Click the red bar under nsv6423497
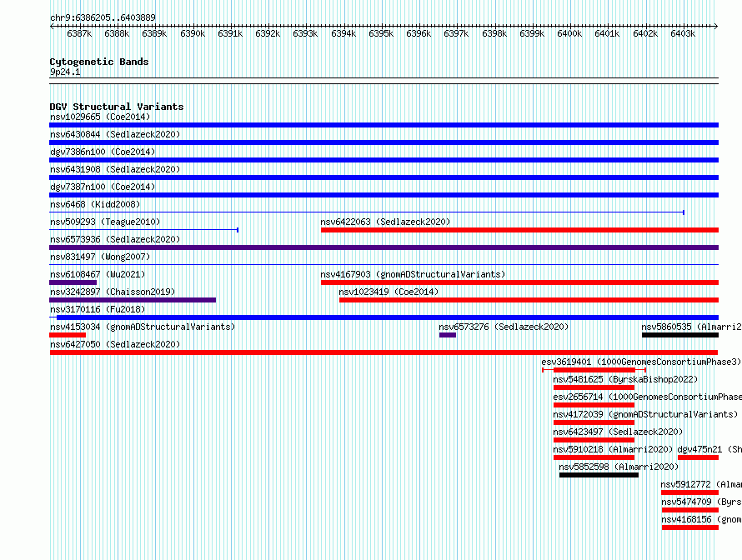This screenshot has width=742, height=560. click(594, 440)
